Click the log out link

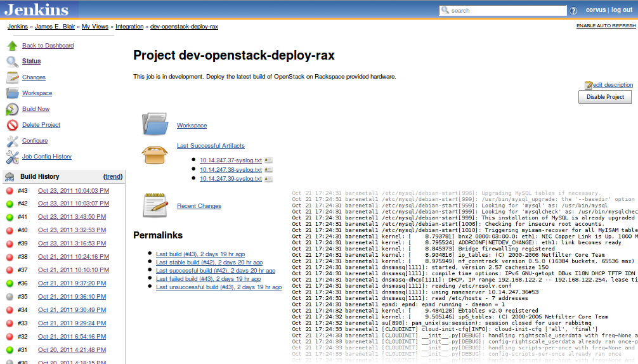622,10
